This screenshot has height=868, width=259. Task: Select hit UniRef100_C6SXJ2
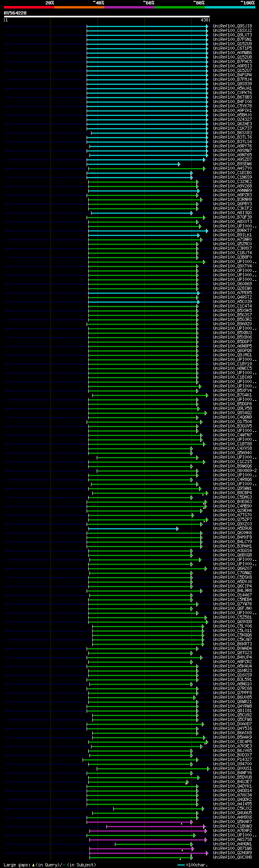pyautogui.click(x=232, y=30)
